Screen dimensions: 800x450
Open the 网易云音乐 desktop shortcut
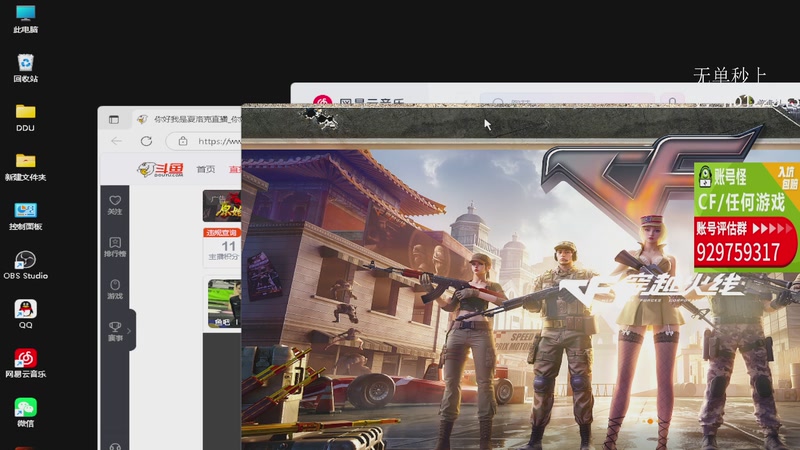click(x=25, y=364)
